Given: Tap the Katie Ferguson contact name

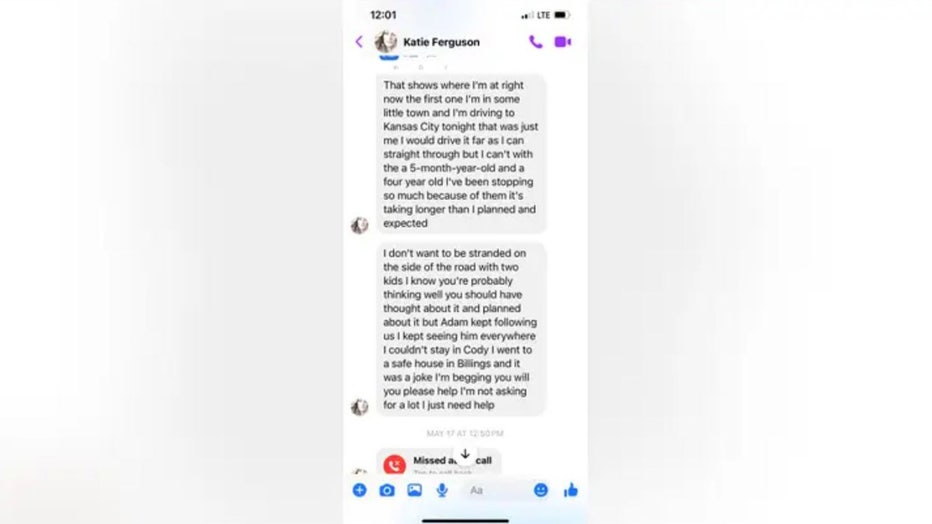Looking at the screenshot, I should pos(442,42).
